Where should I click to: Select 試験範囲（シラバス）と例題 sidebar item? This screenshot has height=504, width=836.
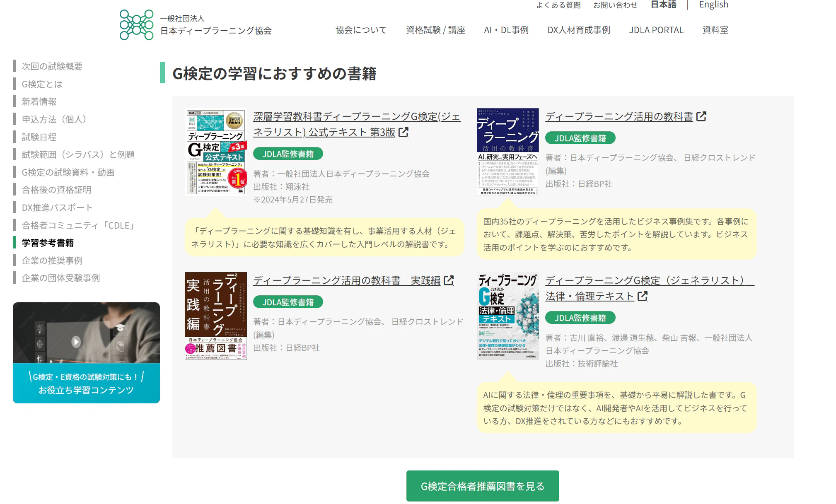(78, 154)
